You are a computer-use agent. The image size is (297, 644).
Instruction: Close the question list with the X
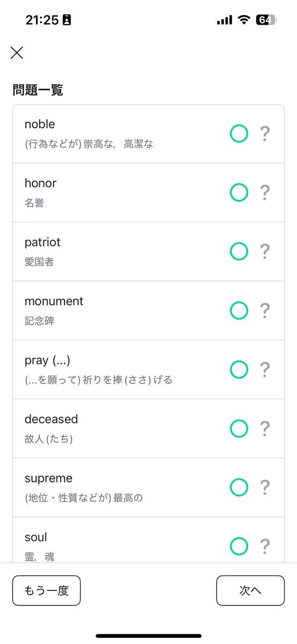tap(17, 52)
